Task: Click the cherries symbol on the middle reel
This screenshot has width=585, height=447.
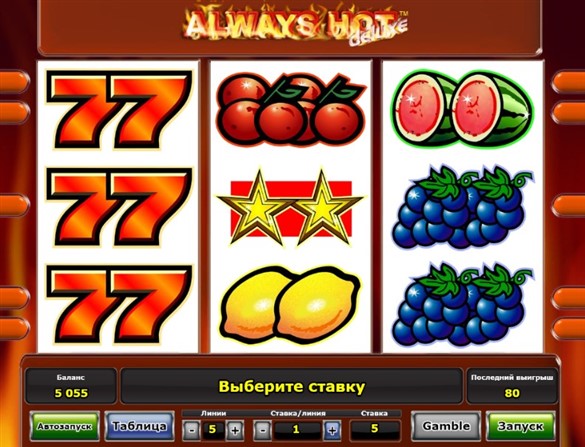Action: click(x=291, y=110)
